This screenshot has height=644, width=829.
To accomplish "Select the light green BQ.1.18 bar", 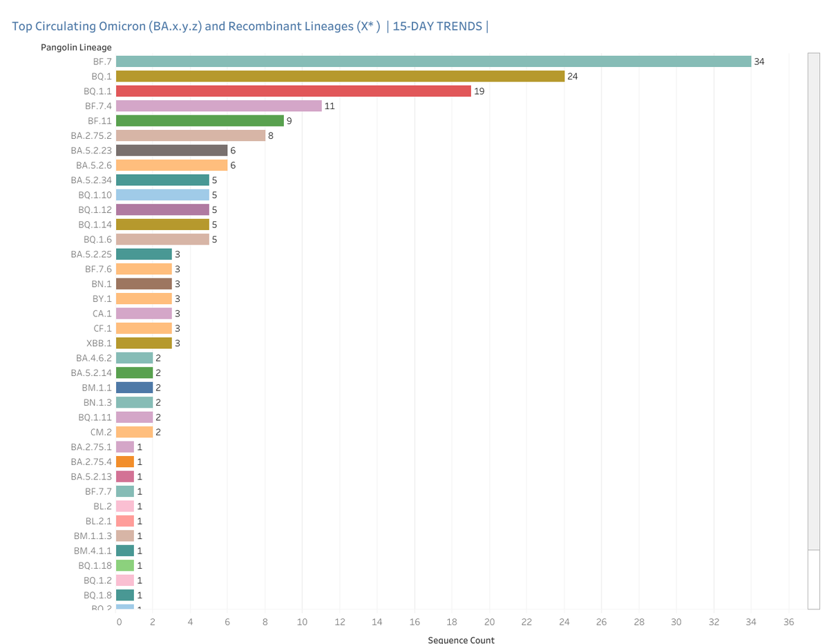I will click(125, 566).
